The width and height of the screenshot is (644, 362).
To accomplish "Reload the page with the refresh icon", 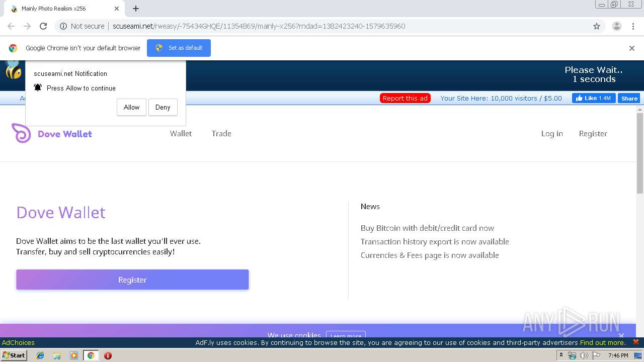I will (x=43, y=26).
